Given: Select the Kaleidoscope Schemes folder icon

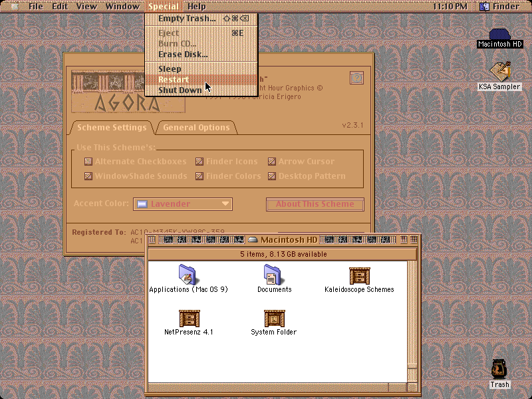Looking at the screenshot, I should coord(360,275).
